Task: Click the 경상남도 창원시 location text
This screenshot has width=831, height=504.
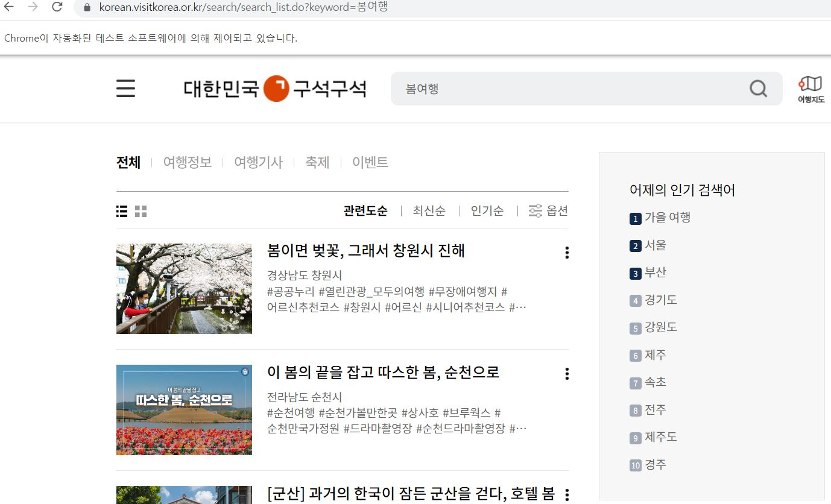Action: 305,276
